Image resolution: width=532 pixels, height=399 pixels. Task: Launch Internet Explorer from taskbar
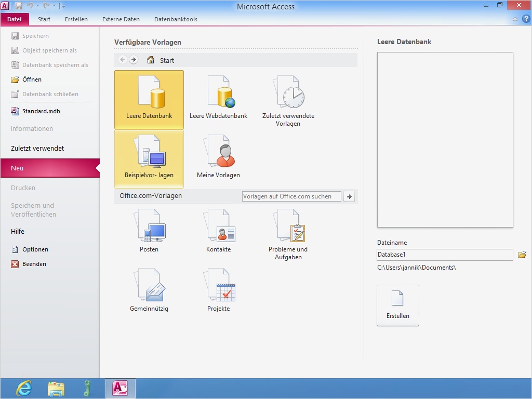point(24,389)
